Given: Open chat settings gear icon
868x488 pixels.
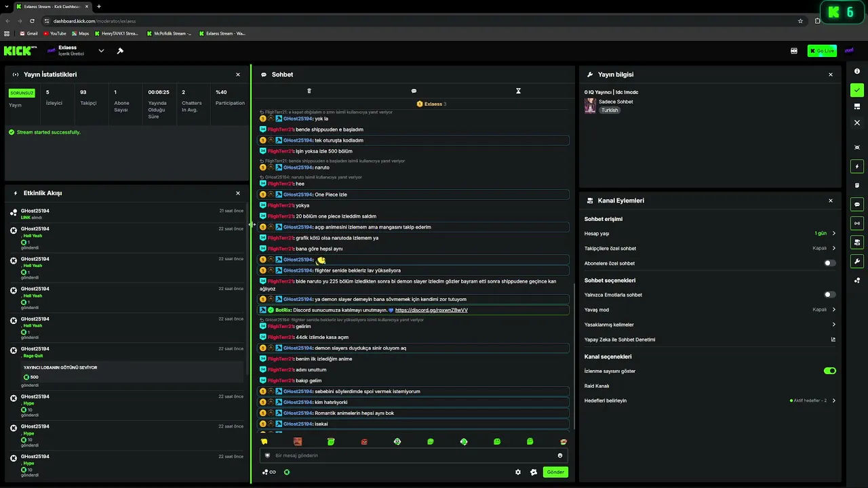Looking at the screenshot, I should [x=518, y=472].
